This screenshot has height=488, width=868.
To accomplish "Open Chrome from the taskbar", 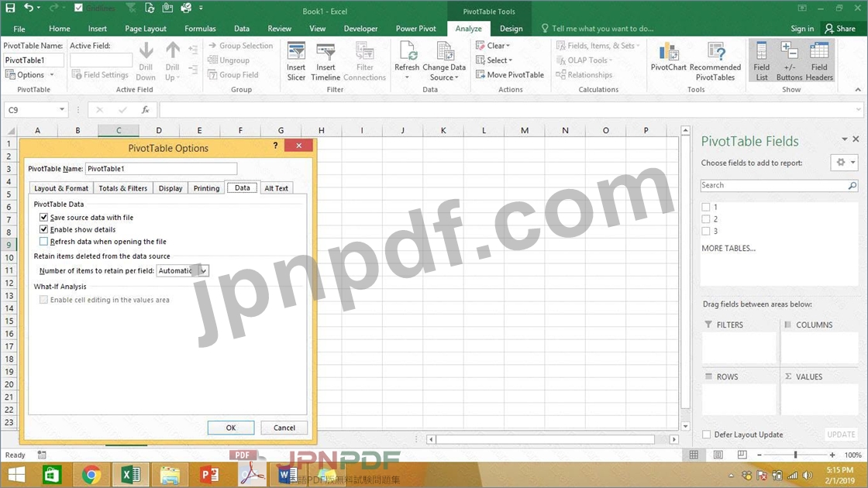I will tap(91, 475).
